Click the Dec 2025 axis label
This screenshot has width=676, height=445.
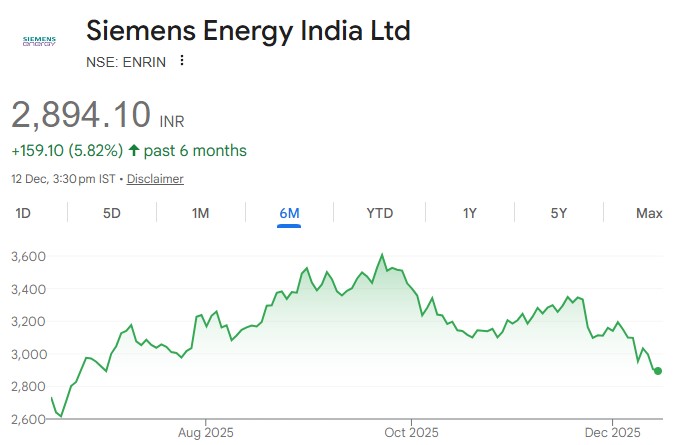pyautogui.click(x=612, y=432)
